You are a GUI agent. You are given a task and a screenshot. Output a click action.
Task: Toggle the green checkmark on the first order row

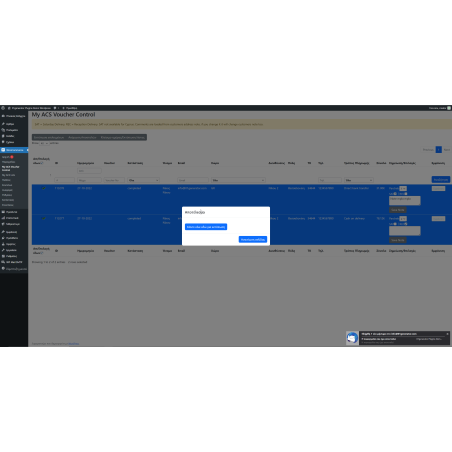point(43,188)
